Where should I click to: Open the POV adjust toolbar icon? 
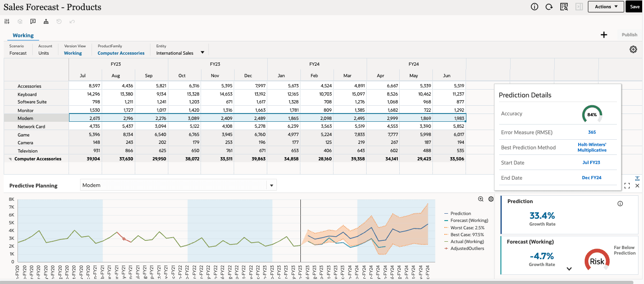[6, 21]
